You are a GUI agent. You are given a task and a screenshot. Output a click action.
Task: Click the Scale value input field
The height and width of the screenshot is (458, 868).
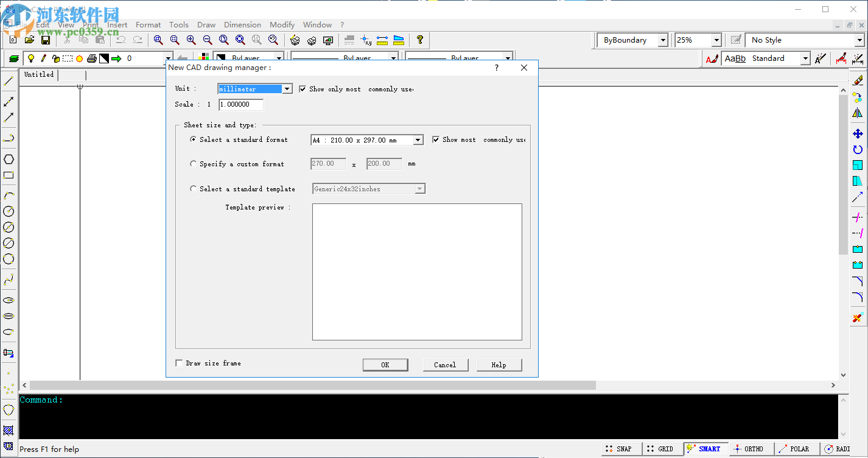pyautogui.click(x=241, y=105)
